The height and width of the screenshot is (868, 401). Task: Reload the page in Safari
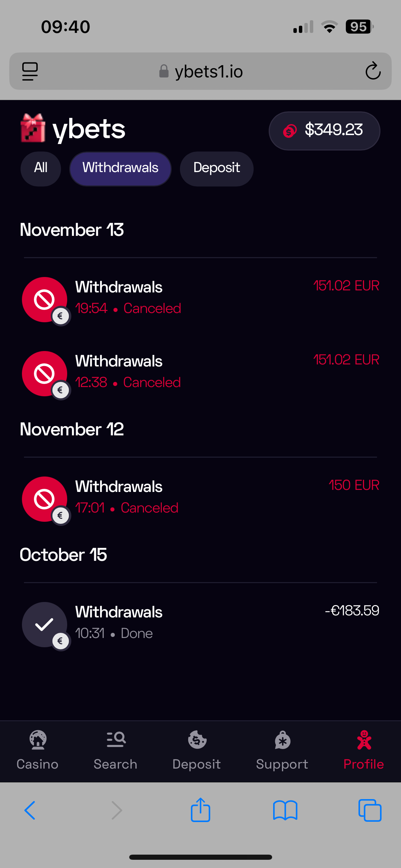pos(373,71)
